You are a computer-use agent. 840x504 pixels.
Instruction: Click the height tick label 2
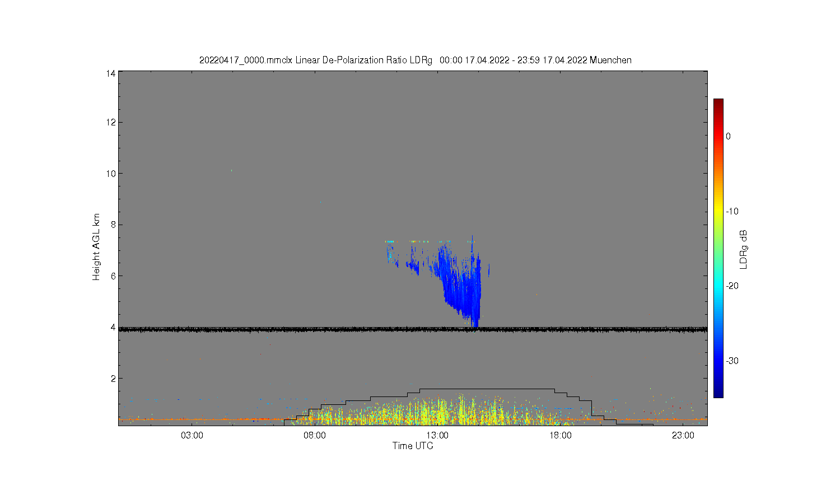[113, 378]
